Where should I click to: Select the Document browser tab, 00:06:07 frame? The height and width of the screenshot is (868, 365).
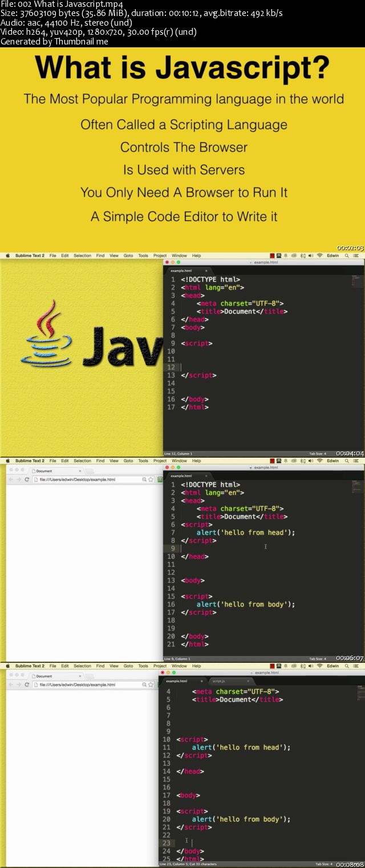[x=56, y=471]
